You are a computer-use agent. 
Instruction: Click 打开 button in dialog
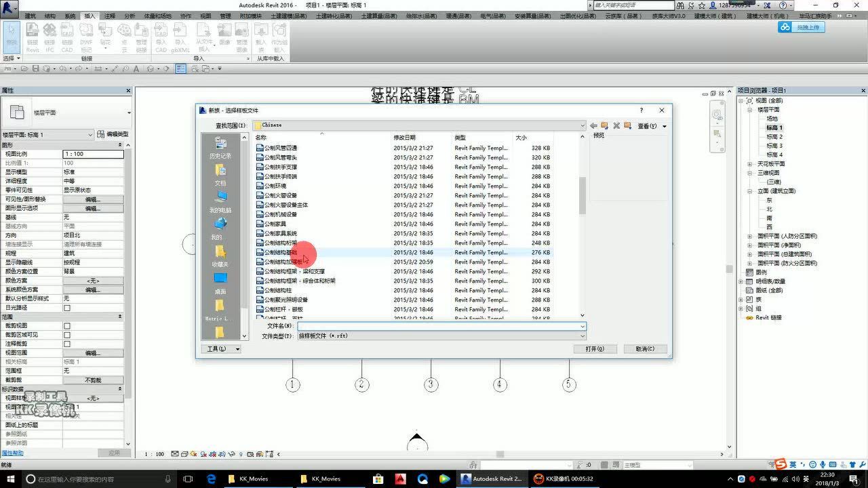(x=594, y=349)
